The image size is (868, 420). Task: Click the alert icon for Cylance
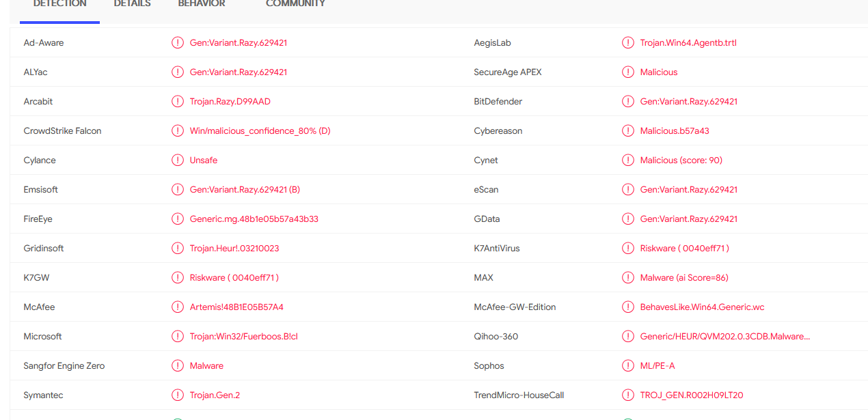(178, 160)
